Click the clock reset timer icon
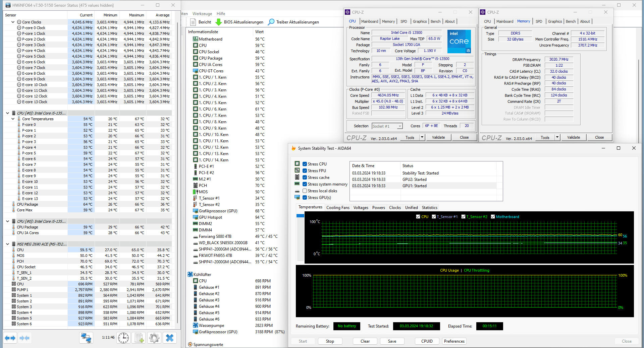 123,338
